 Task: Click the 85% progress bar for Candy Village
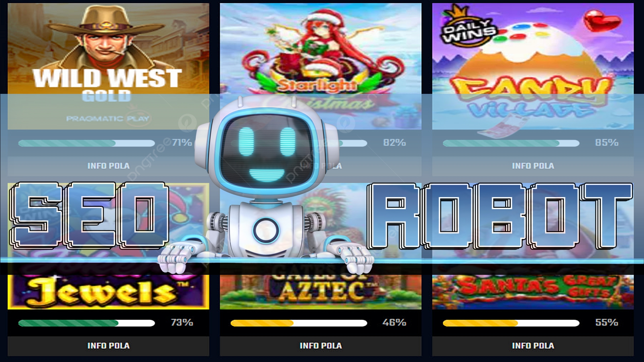[x=511, y=143]
